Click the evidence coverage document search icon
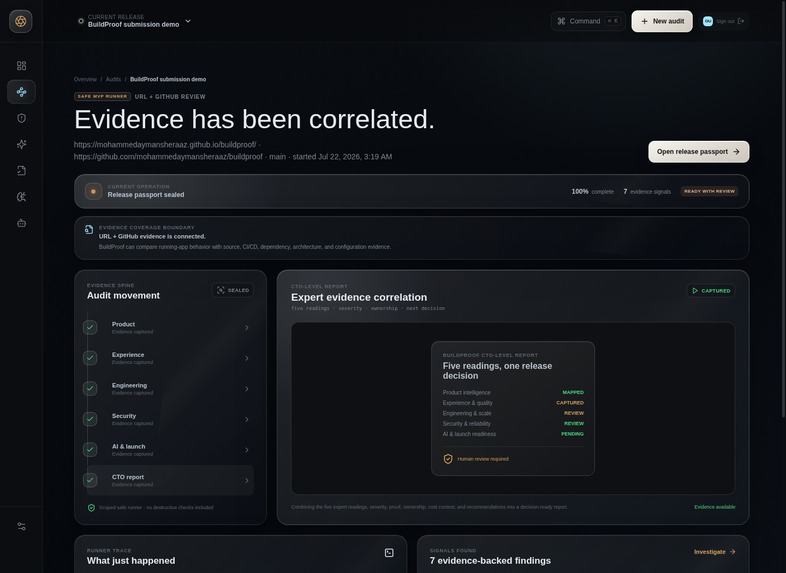 [89, 229]
